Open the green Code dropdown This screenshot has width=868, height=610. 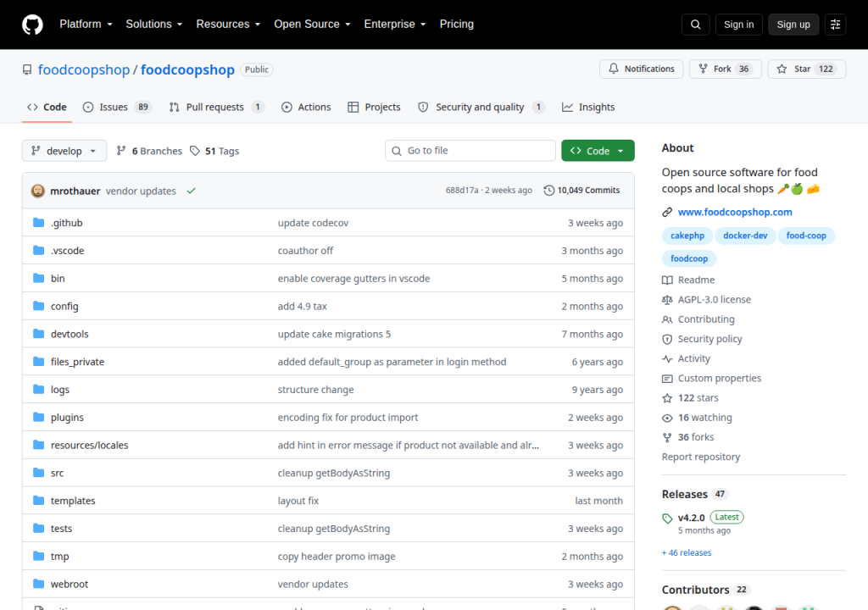598,151
